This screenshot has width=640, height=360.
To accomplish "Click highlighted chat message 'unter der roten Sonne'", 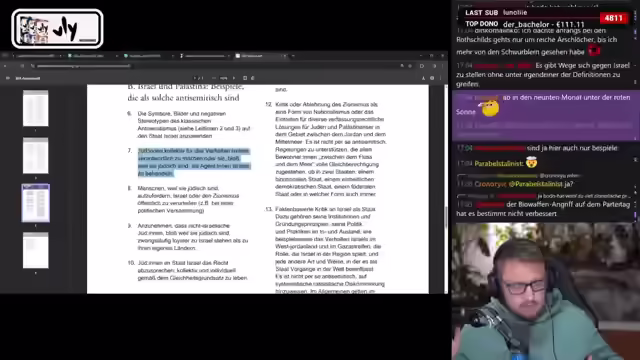I will coord(543,104).
